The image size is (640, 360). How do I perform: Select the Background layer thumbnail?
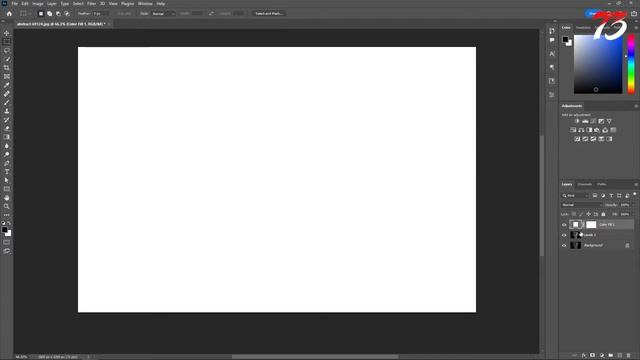[x=576, y=245]
